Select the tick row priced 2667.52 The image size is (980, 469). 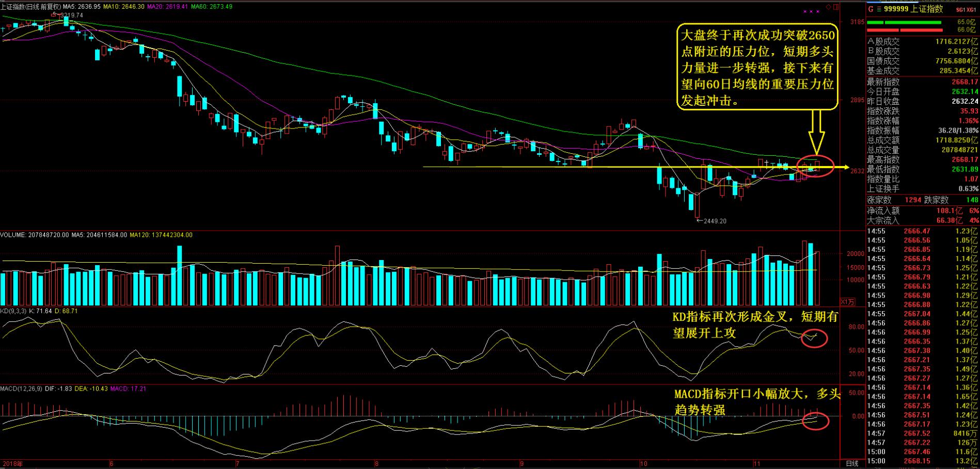pyautogui.click(x=923, y=433)
